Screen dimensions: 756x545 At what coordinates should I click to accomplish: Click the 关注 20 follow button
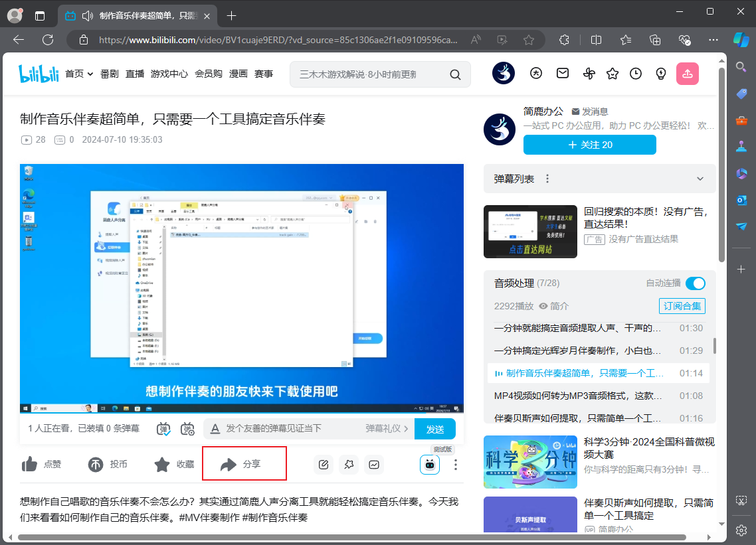tap(589, 145)
